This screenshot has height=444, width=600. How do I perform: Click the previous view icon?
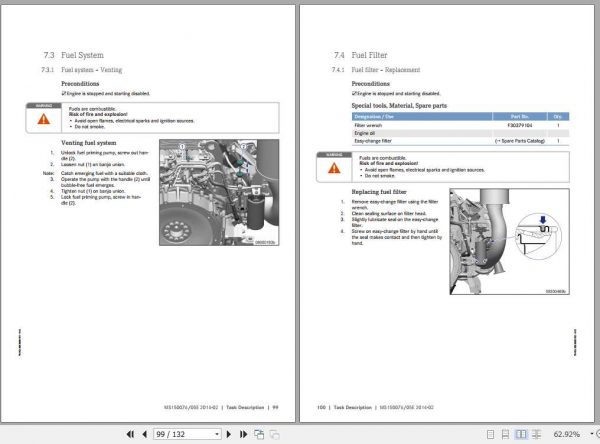259,434
